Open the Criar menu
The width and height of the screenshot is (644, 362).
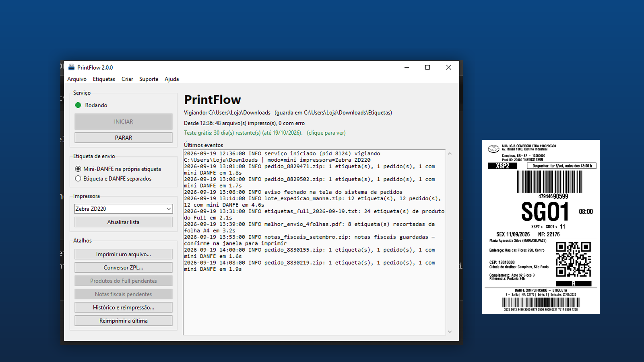(x=127, y=79)
